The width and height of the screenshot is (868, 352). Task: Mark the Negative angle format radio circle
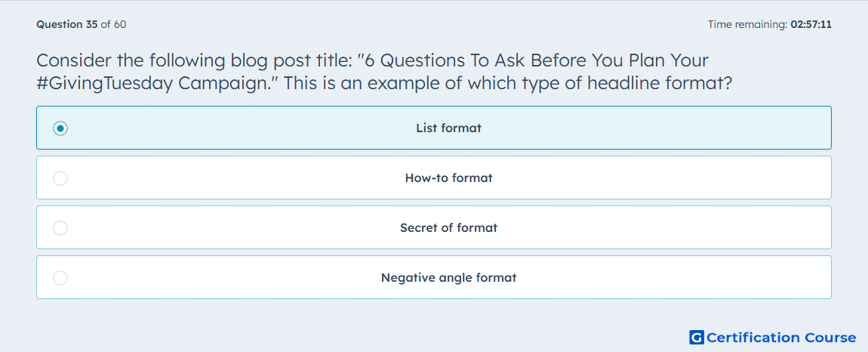pyautogui.click(x=60, y=278)
